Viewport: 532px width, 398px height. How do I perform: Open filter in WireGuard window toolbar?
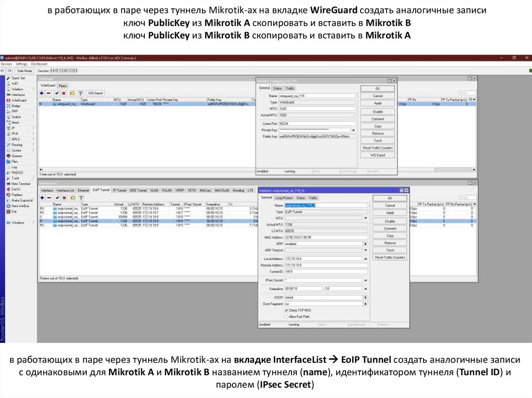pyautogui.click(x=81, y=93)
